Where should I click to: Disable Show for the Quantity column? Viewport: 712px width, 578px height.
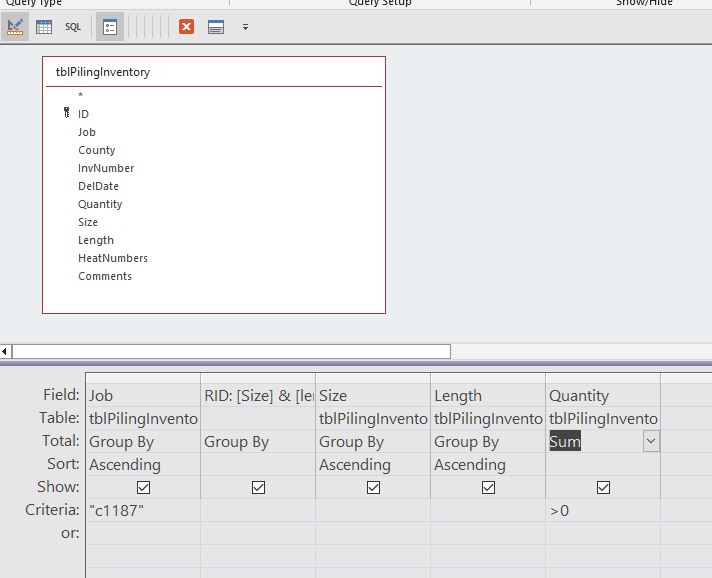(x=603, y=487)
